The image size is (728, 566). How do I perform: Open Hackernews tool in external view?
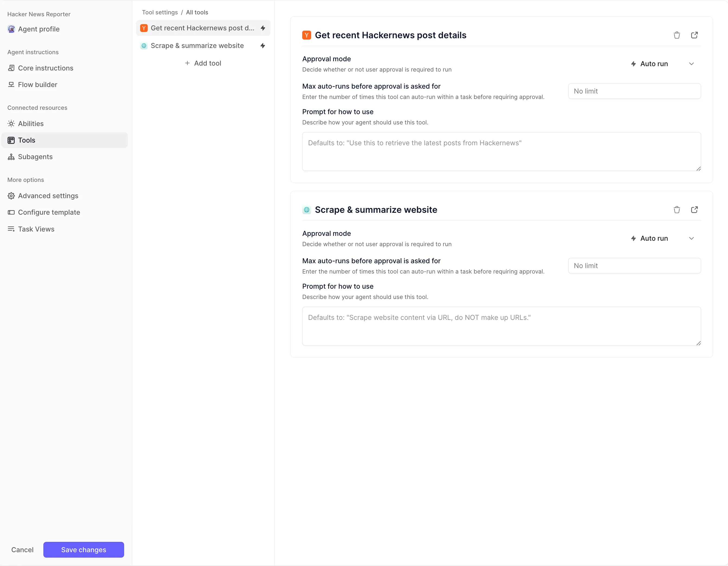pos(694,35)
